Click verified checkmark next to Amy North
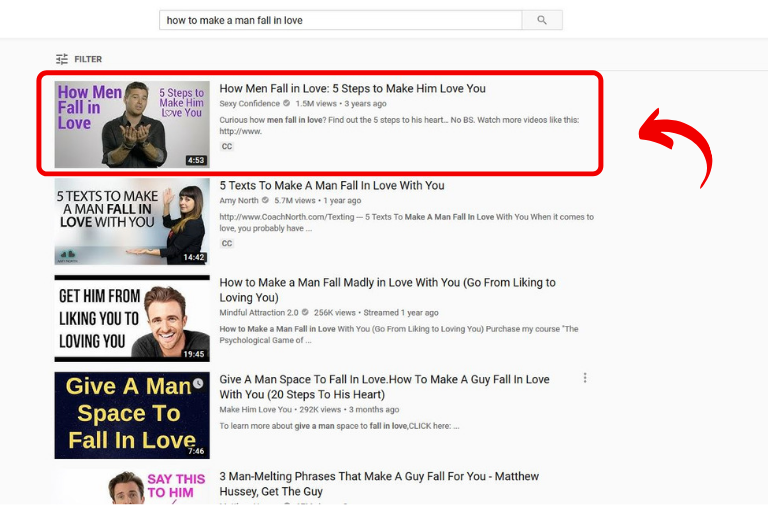The image size is (768, 511). click(265, 200)
